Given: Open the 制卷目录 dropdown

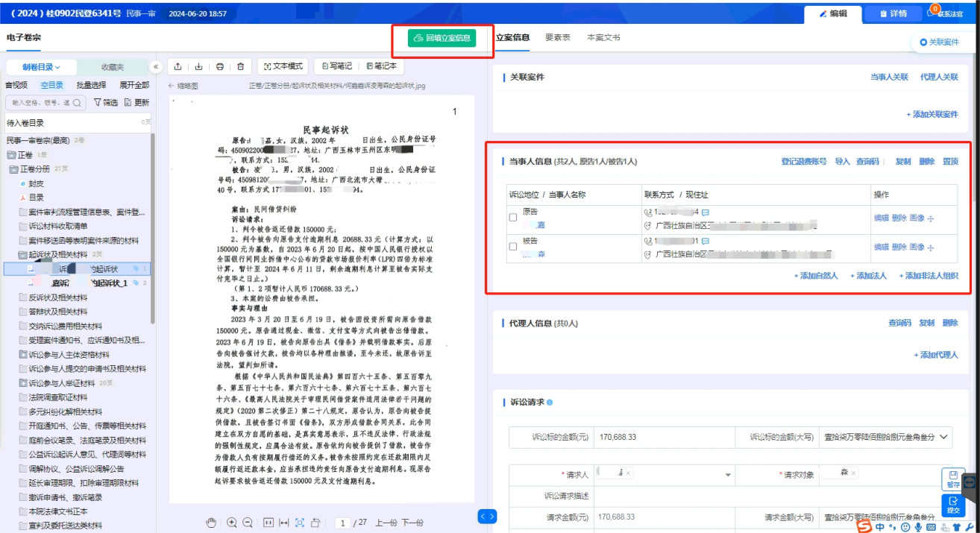Looking at the screenshot, I should 41,67.
